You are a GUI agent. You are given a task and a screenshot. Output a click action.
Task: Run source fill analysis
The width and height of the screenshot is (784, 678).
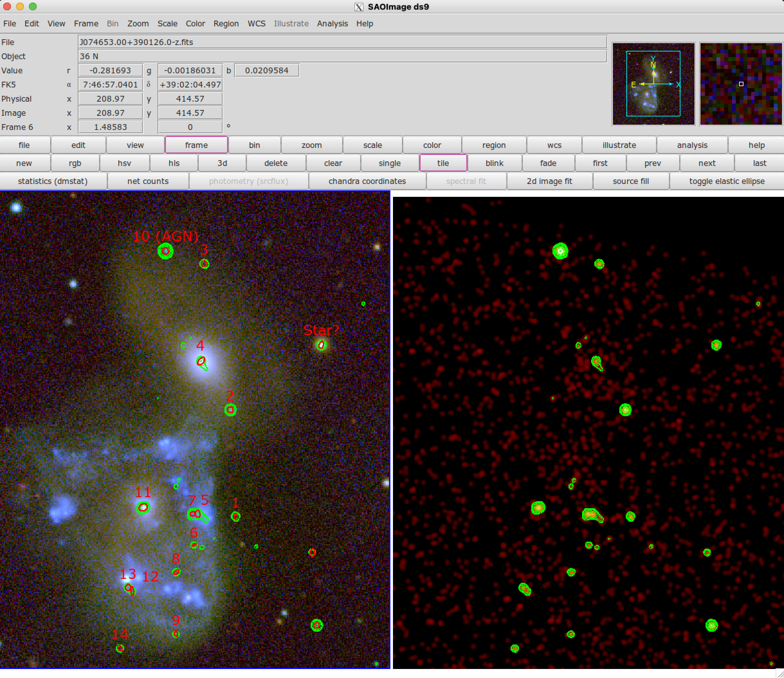[631, 181]
